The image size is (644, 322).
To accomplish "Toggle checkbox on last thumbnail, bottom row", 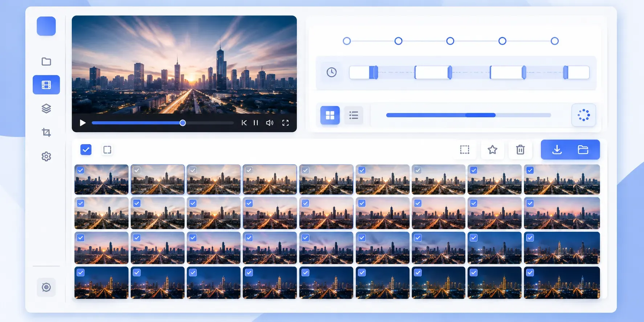I will tap(530, 273).
